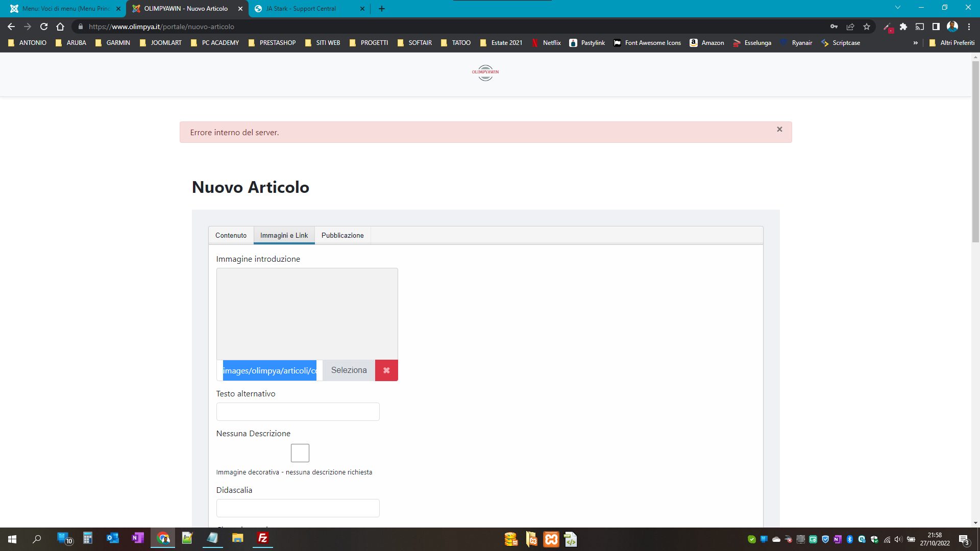Click the page vertical scrollbar thumb
The height and width of the screenshot is (551, 980).
[x=975, y=153]
